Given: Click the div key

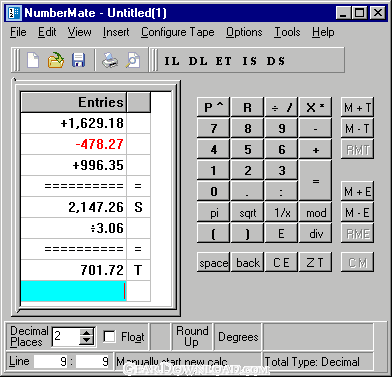Looking at the screenshot, I should (315, 233).
